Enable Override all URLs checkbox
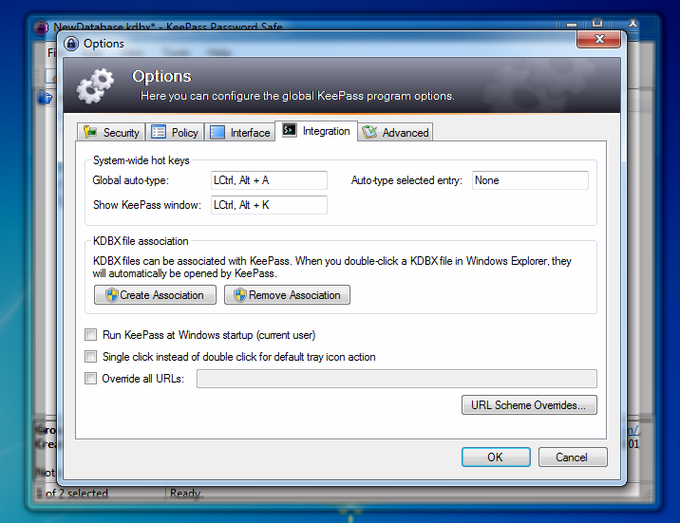This screenshot has width=680, height=523. tap(91, 379)
